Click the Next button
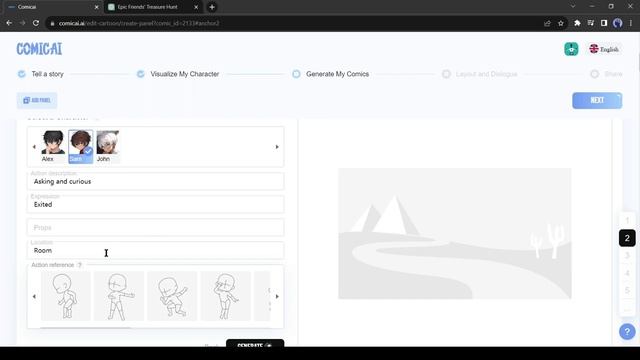 597,100
